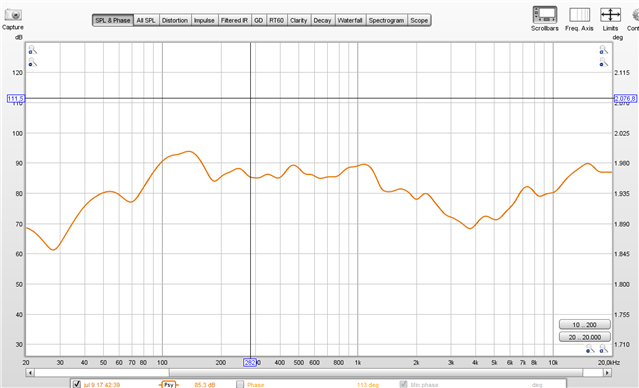This screenshot has height=388, width=639.
Task: Toggle the Min phase checkbox
Action: coord(403,384)
